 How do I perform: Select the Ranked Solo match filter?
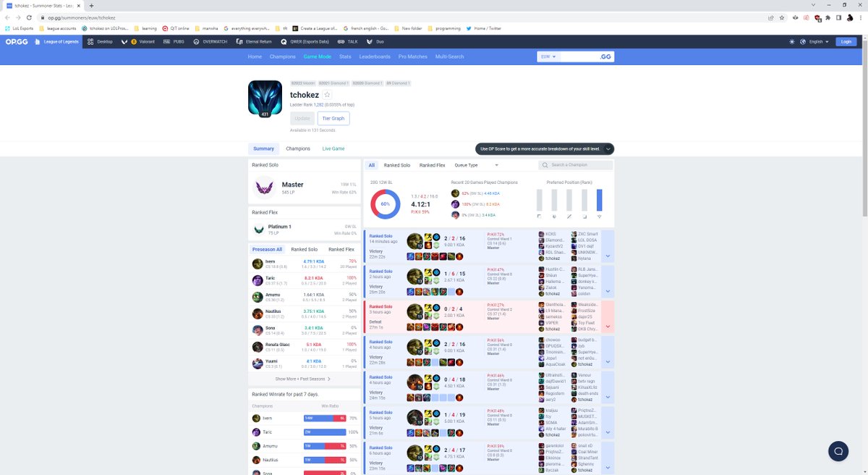pos(396,165)
